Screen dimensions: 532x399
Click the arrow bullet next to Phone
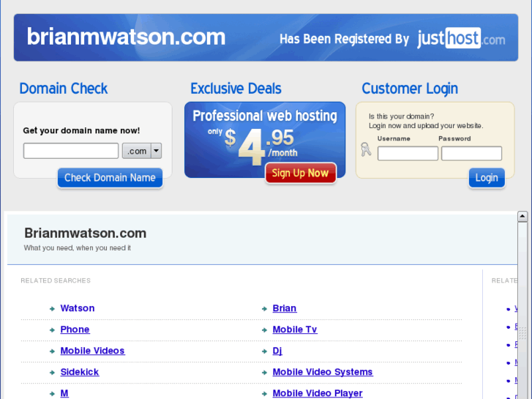point(52,330)
